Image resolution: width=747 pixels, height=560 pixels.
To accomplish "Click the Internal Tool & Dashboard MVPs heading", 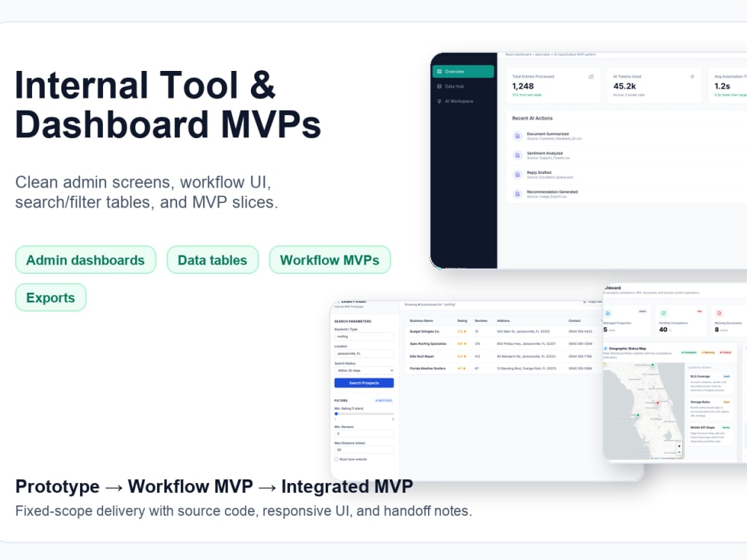I will 168,105.
